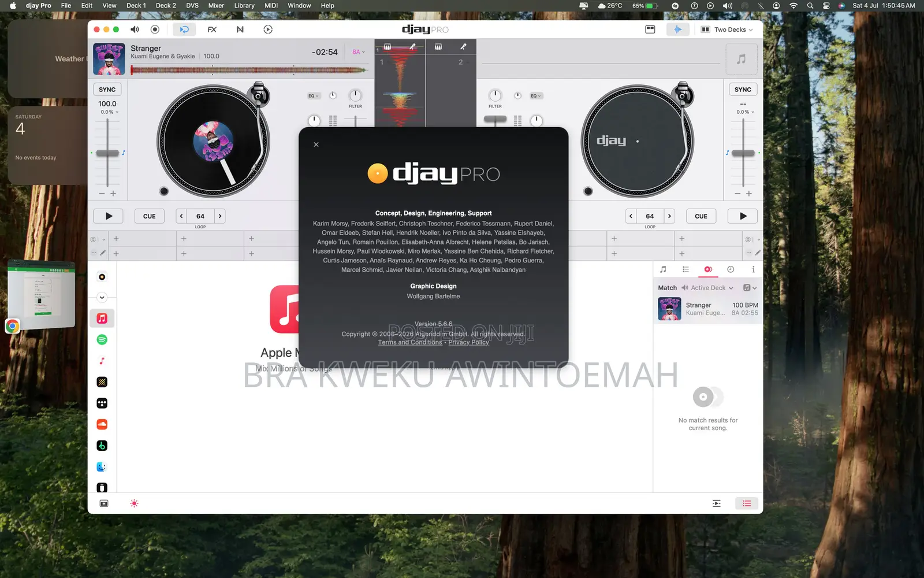Select the Apple Music source
Viewport: 924px width, 578px height.
point(102,318)
